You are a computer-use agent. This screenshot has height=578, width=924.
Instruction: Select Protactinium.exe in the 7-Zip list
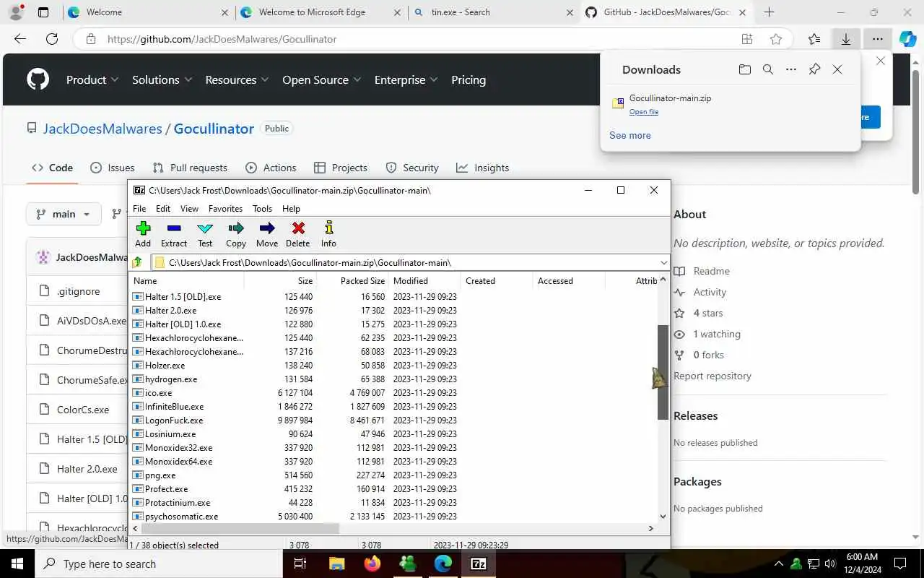178,502
